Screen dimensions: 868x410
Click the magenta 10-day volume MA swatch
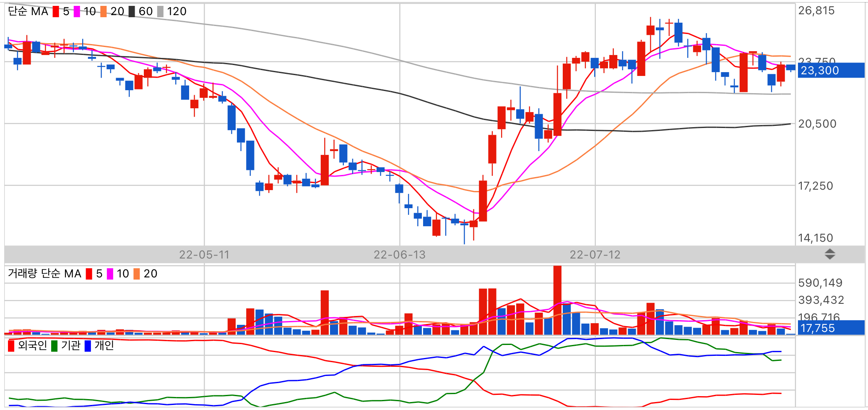110,274
